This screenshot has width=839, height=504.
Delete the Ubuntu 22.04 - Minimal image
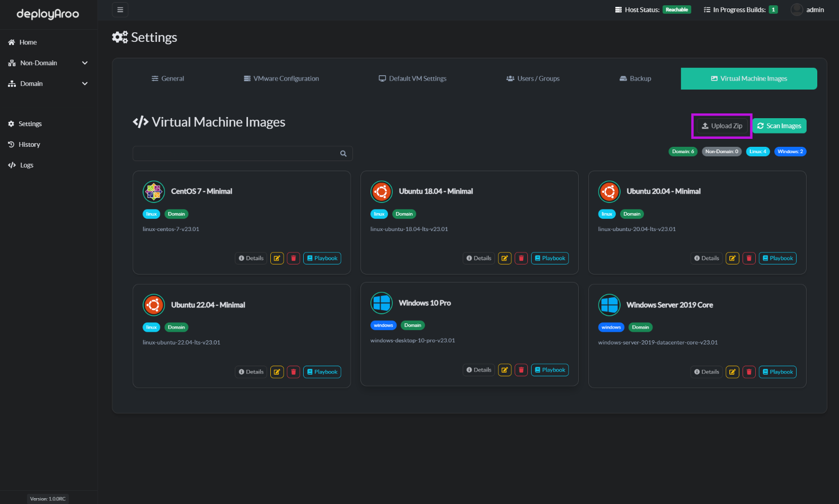(x=294, y=372)
